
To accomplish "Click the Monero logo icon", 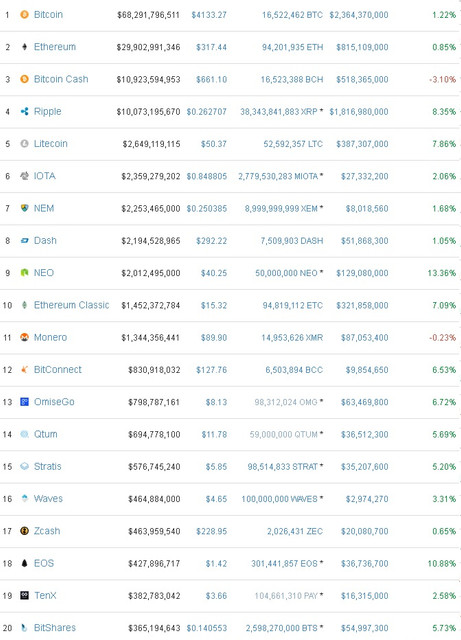I will click(24, 337).
